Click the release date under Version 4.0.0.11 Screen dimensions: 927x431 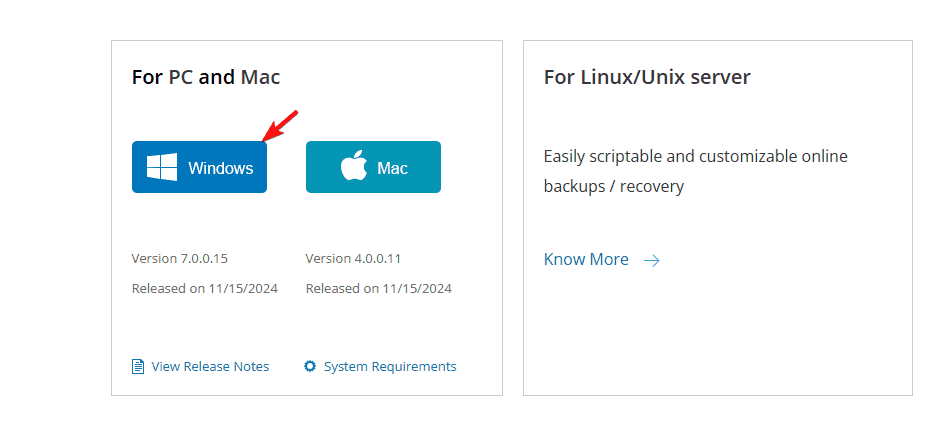(x=378, y=289)
